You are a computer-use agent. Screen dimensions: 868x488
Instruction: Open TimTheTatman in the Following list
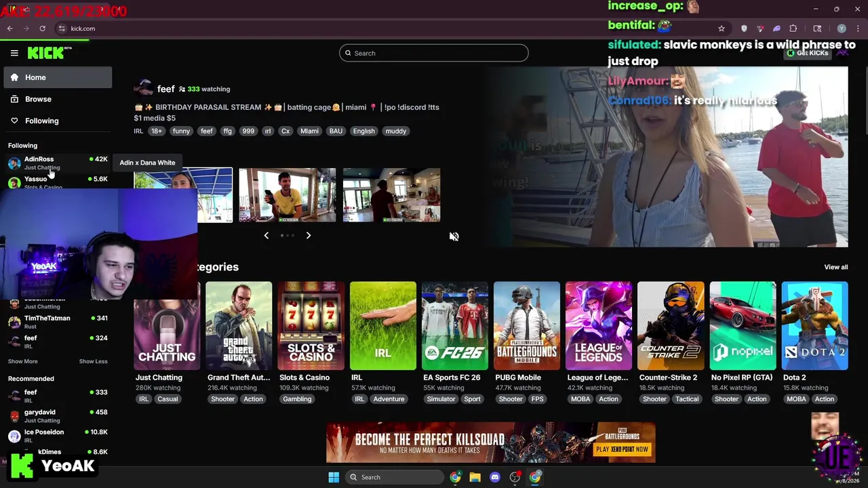point(58,321)
